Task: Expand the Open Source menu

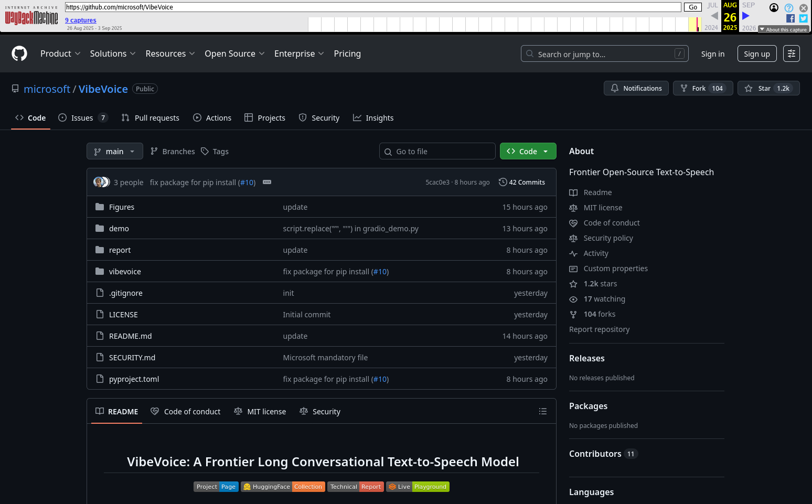Action: 235,53
